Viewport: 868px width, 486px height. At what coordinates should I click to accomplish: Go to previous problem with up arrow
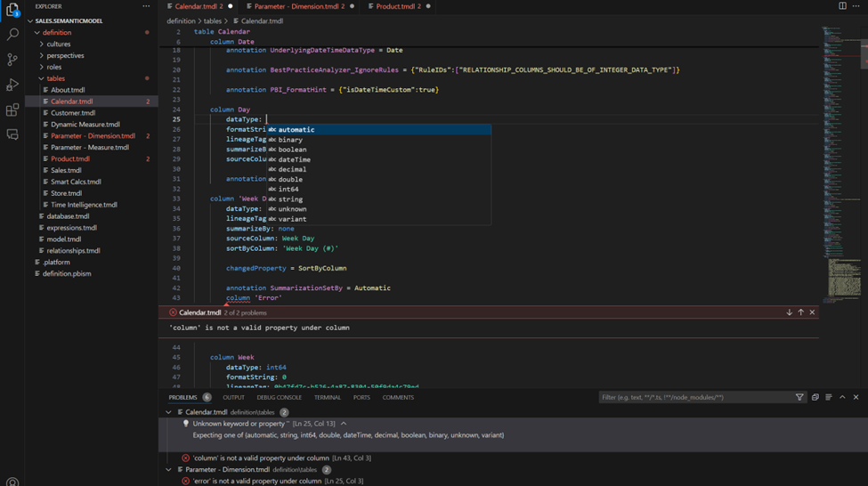tap(800, 312)
